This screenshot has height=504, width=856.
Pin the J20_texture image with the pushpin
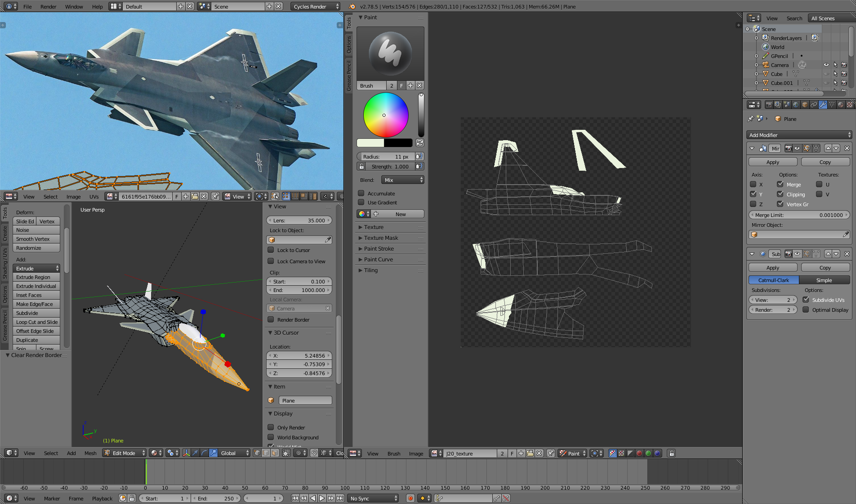551,453
